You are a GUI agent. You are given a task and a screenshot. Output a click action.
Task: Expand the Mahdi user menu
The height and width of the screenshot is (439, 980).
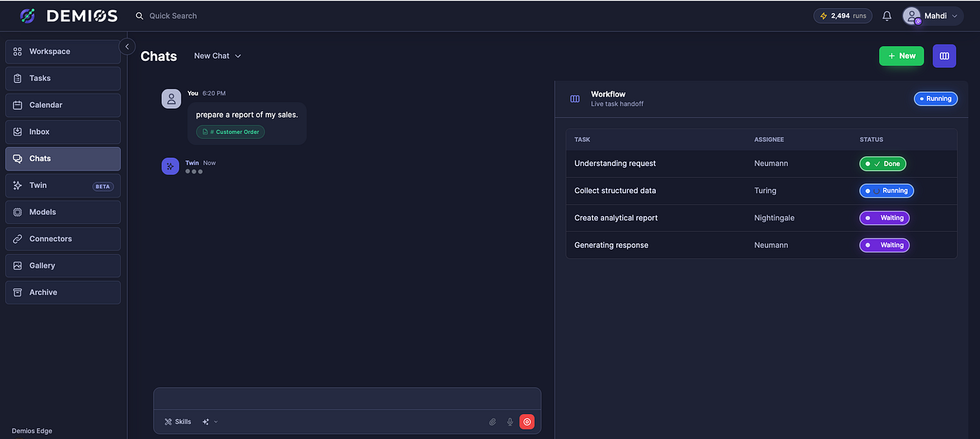932,15
